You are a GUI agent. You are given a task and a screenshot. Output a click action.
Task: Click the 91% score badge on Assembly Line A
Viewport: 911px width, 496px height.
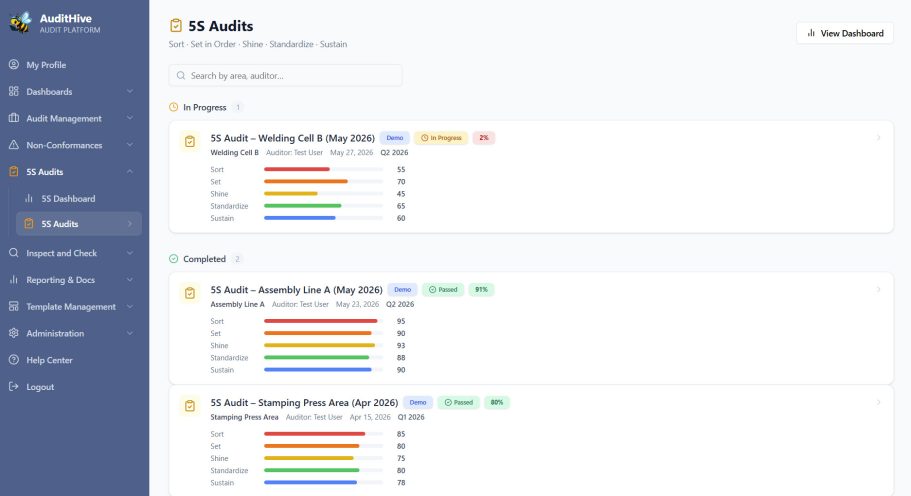click(481, 289)
